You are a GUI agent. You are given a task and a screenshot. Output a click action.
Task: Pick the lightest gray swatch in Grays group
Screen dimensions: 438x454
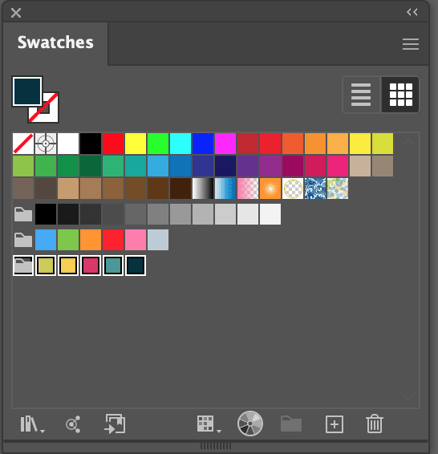(270, 214)
